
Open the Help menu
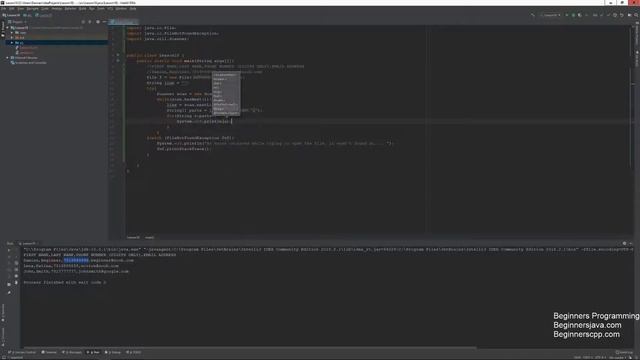pyautogui.click(x=133, y=9)
